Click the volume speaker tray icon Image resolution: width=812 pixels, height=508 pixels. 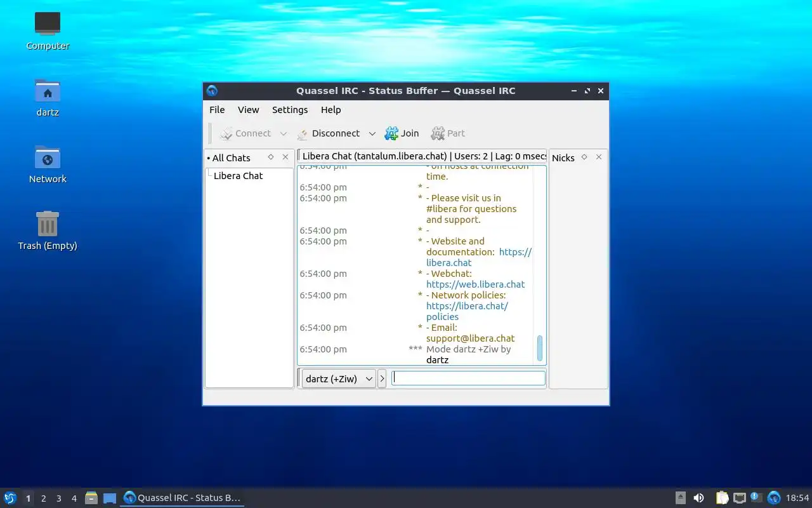[698, 498]
